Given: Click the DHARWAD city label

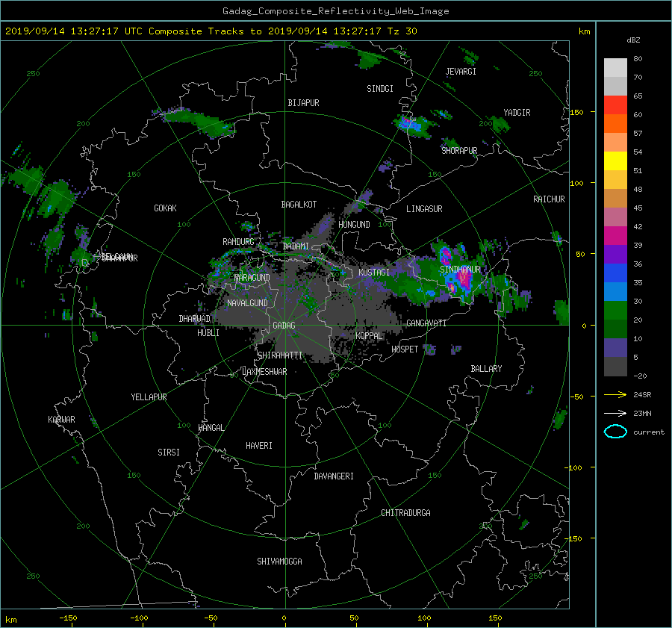Looking at the screenshot, I should [x=194, y=319].
